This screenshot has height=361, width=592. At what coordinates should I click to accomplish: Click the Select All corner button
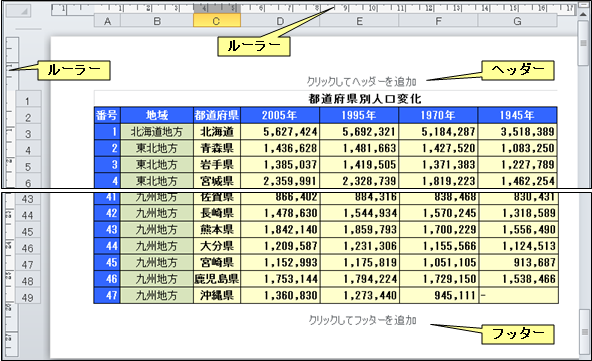pos(18,11)
